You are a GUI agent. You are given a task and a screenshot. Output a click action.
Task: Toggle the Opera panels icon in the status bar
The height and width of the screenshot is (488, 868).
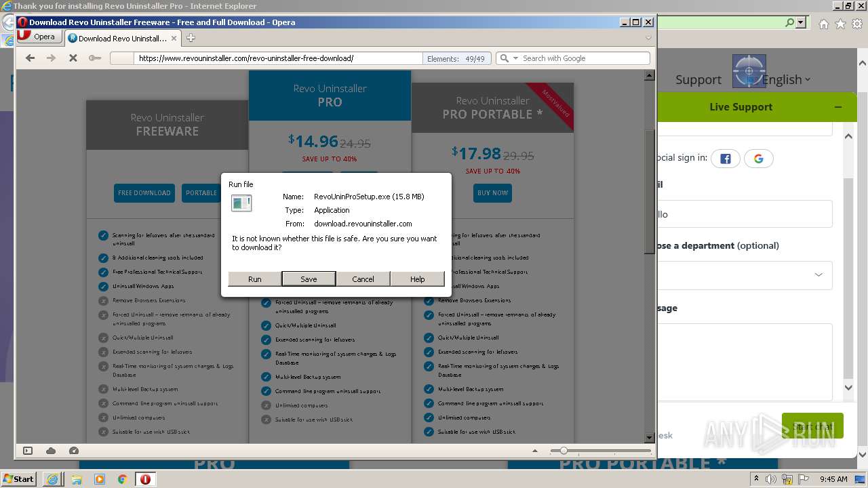pos(28,451)
